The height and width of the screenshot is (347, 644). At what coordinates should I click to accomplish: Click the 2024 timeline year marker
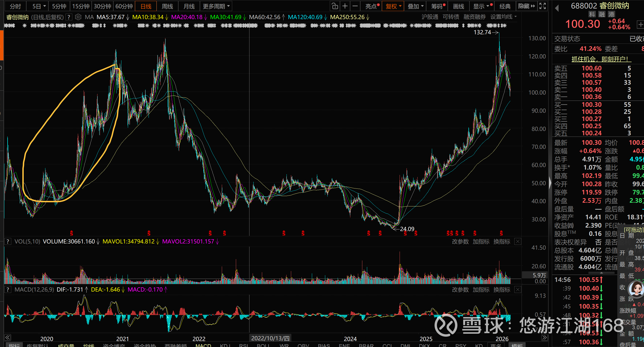point(350,339)
